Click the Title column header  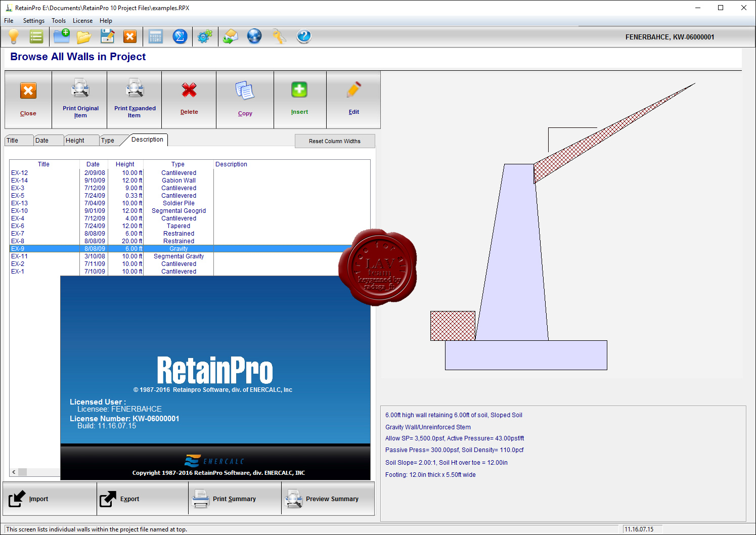coord(44,164)
